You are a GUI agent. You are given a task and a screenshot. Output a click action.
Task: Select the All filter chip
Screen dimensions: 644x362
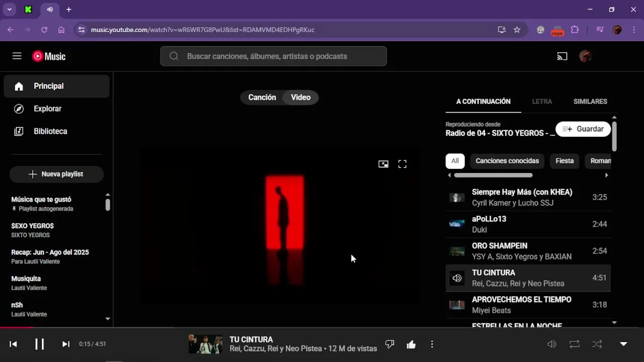tap(455, 161)
